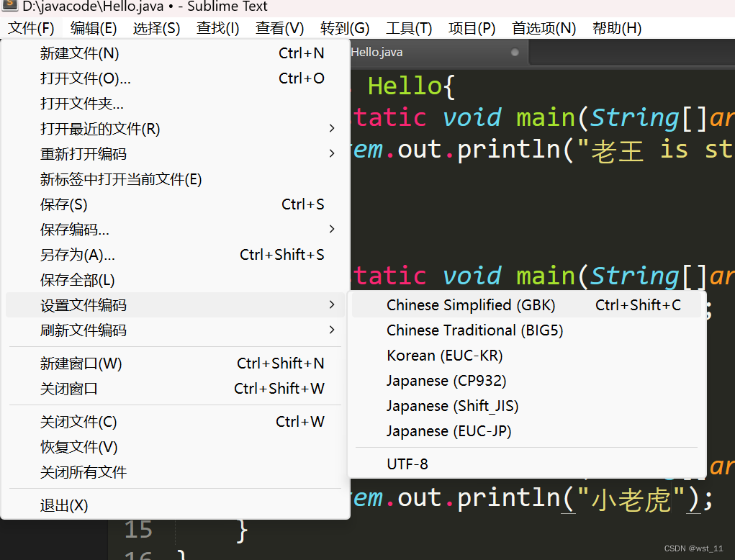Choose 打开文件(O)... menu entry

click(176, 78)
